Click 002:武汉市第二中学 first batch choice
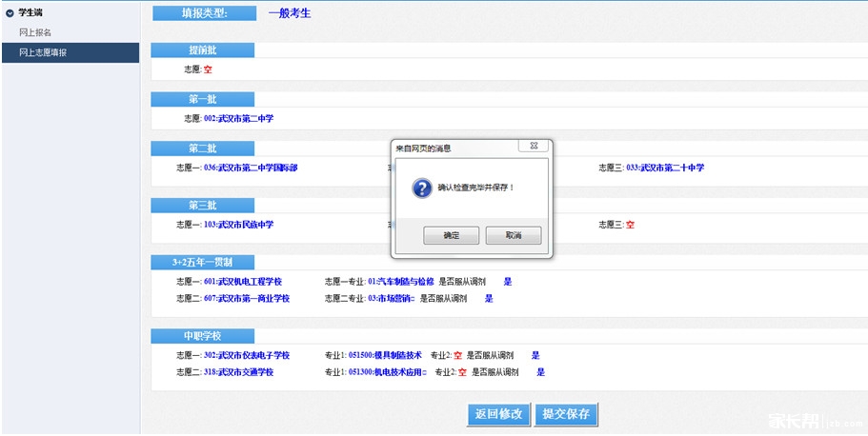 click(x=238, y=119)
